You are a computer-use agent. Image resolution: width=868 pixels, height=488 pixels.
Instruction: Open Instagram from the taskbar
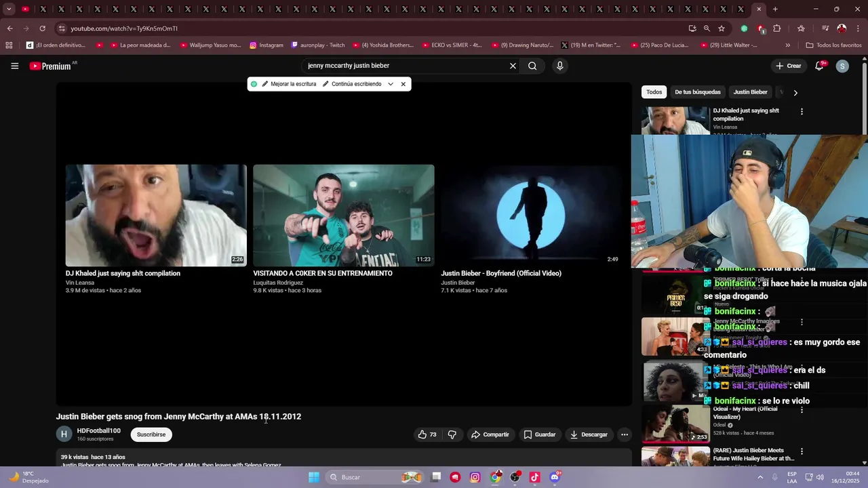[475, 477]
